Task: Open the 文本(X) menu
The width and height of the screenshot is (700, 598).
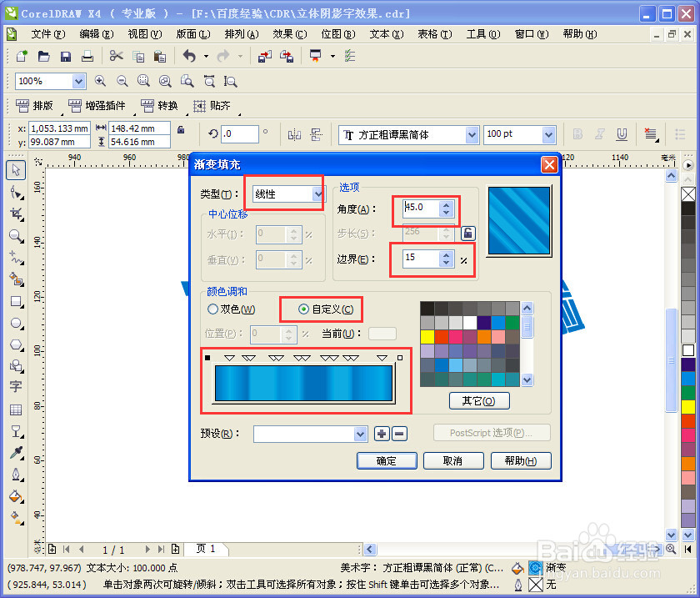Action: click(386, 34)
